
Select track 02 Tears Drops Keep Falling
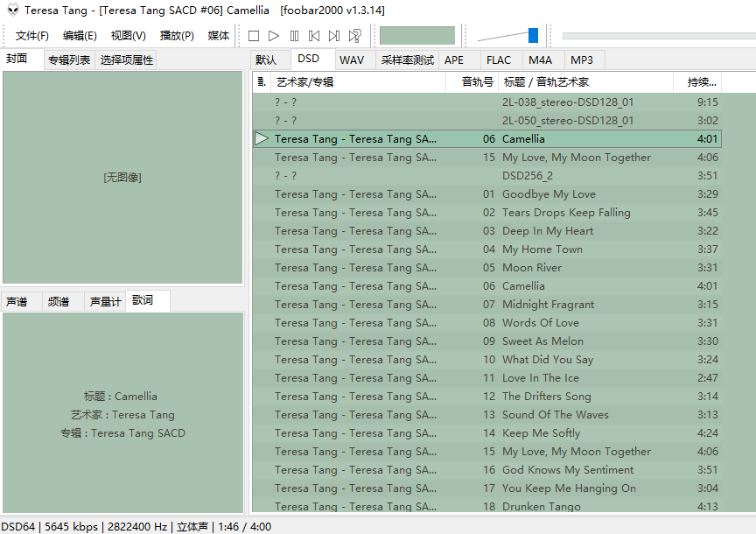pyautogui.click(x=487, y=212)
